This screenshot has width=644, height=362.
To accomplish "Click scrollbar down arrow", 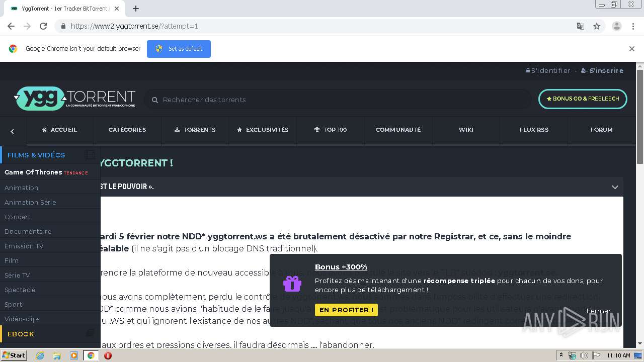I will 639,343.
